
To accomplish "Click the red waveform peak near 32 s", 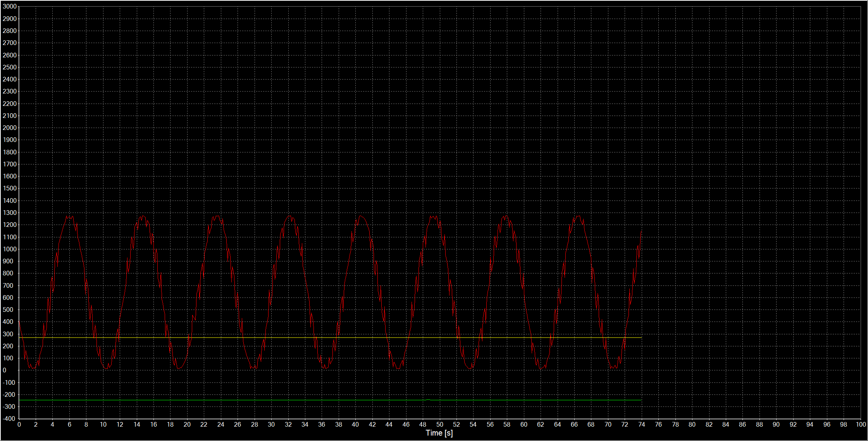I will coord(289,216).
